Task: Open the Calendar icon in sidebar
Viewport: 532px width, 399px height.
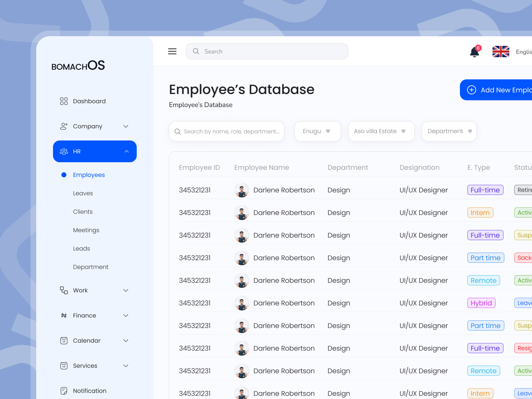Action: [64, 340]
